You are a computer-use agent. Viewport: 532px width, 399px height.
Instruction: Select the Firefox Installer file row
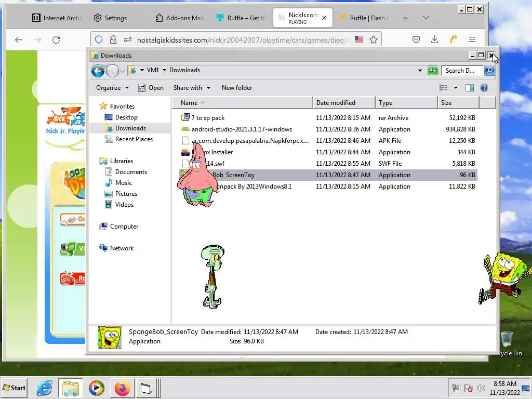[328, 152]
